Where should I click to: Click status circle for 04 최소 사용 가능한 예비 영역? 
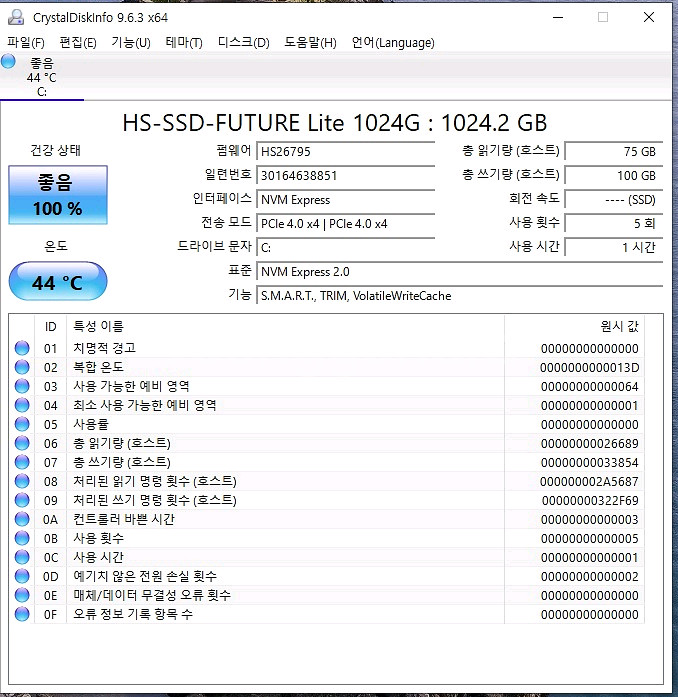[22, 405]
